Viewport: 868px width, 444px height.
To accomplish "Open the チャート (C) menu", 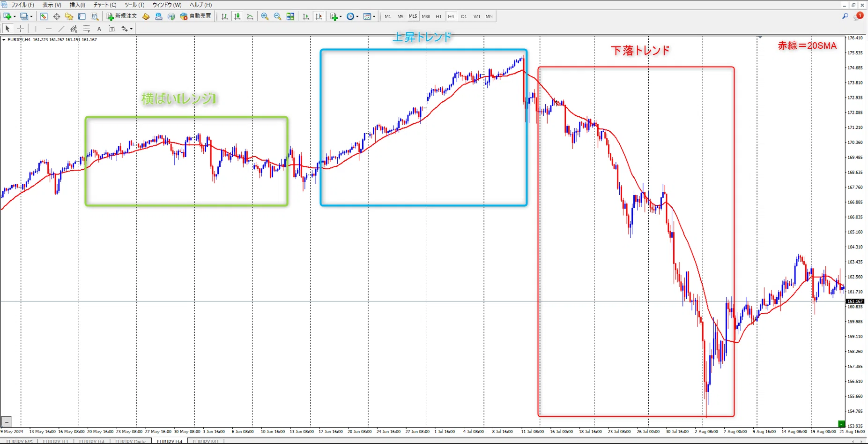I will (105, 5).
